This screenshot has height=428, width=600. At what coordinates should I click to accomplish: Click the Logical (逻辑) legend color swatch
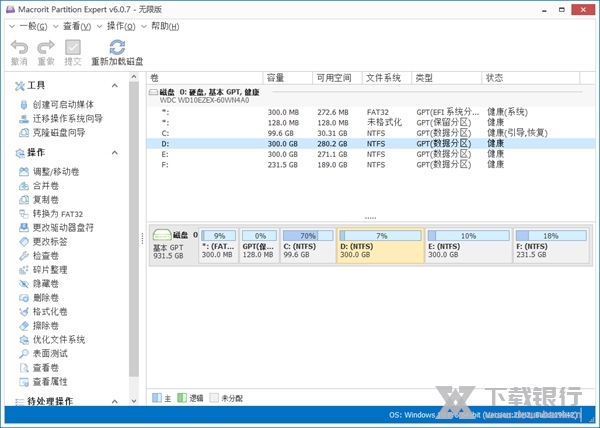[182, 398]
